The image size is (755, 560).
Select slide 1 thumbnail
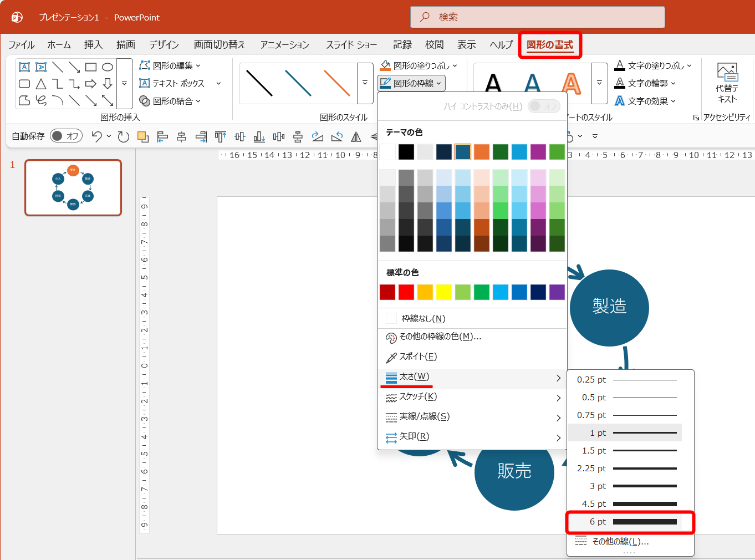point(73,188)
